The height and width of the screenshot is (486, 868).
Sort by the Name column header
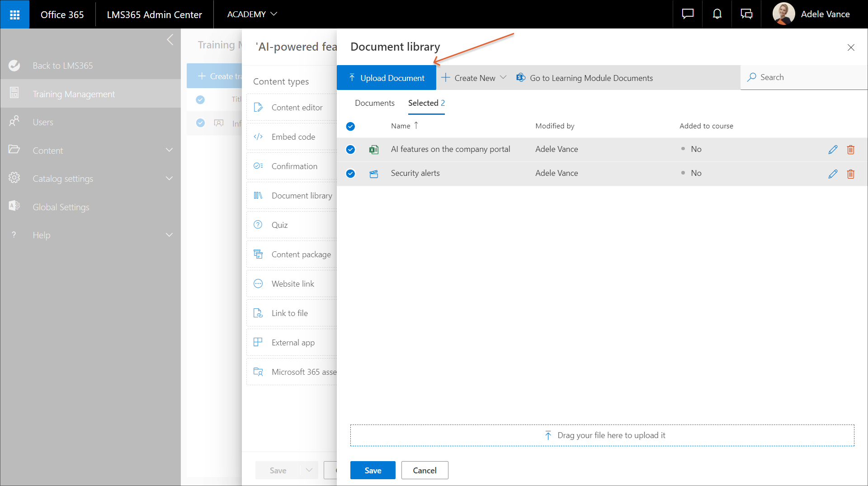401,126
